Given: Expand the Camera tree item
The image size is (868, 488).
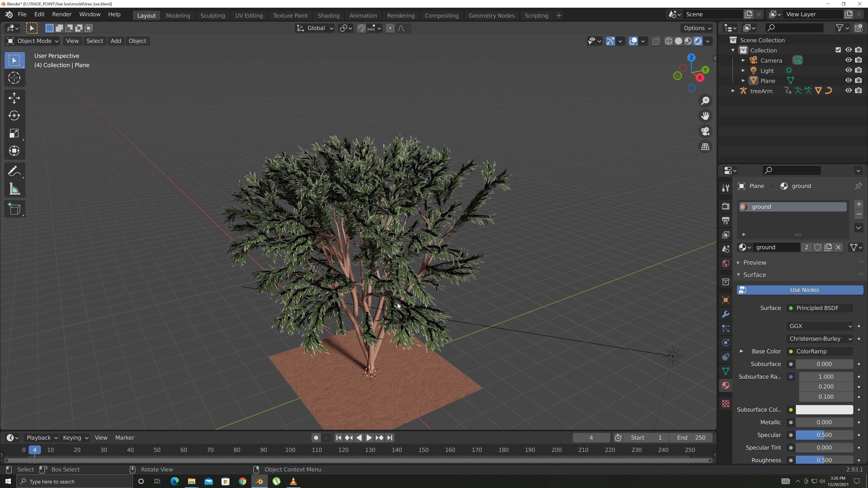Looking at the screenshot, I should (743, 60).
